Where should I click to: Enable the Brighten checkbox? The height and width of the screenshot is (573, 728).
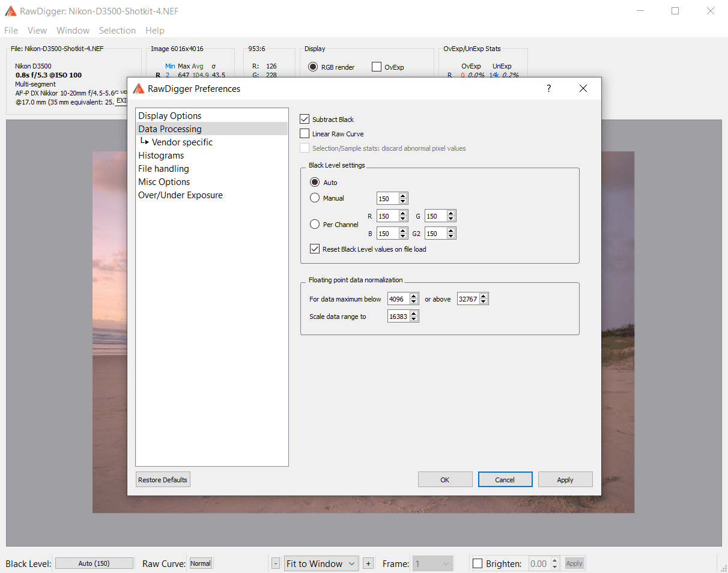pyautogui.click(x=478, y=563)
